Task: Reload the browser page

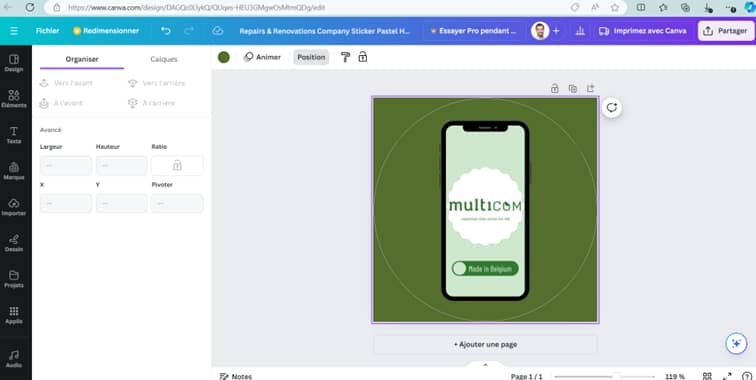Action: tap(30, 7)
